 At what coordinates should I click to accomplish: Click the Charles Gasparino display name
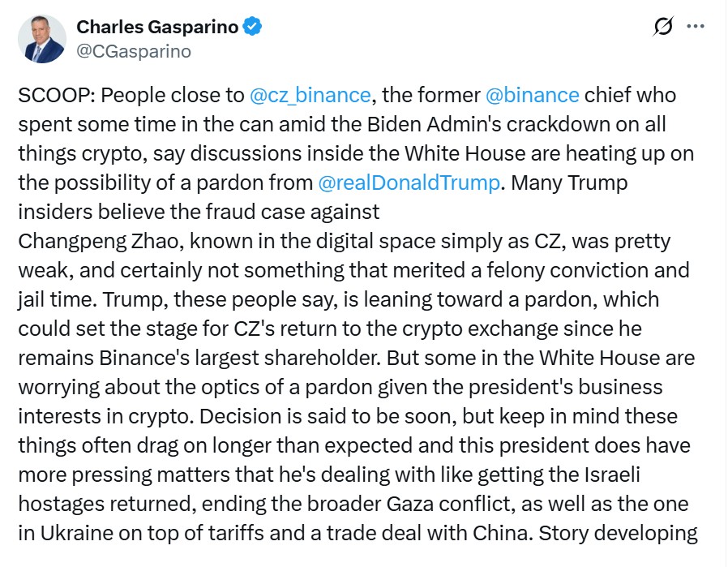tap(157, 27)
